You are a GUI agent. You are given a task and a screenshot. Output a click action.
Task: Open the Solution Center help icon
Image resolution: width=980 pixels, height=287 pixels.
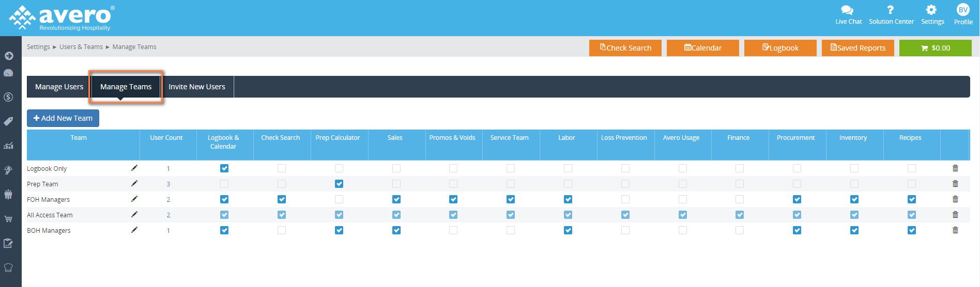[x=891, y=14]
